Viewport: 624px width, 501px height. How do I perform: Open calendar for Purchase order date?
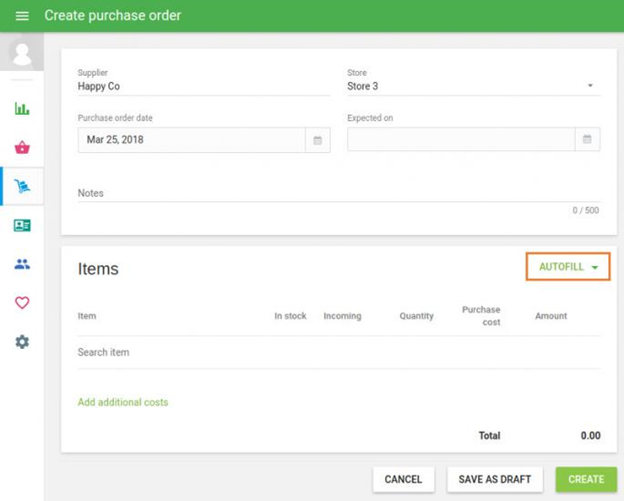pyautogui.click(x=318, y=140)
